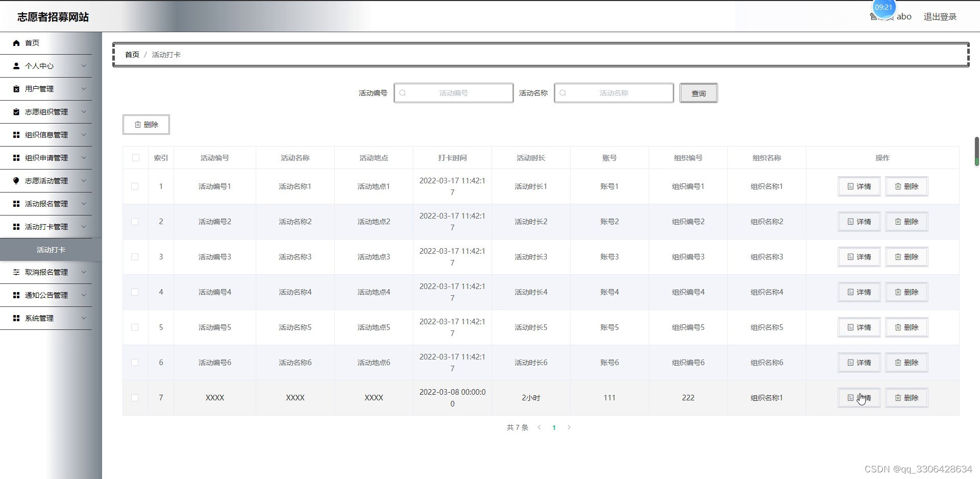Open the 志愿活动管理 menu label
This screenshot has width=980, height=479.
[46, 181]
